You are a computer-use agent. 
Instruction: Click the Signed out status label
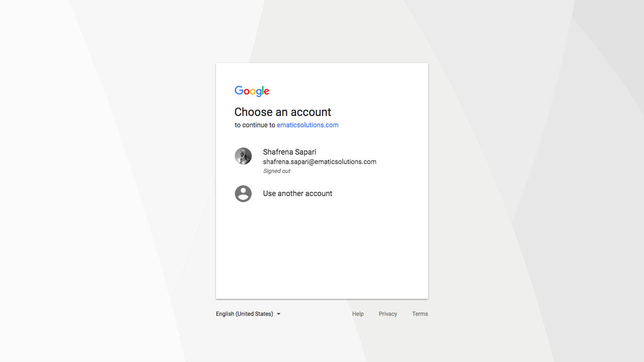[277, 171]
